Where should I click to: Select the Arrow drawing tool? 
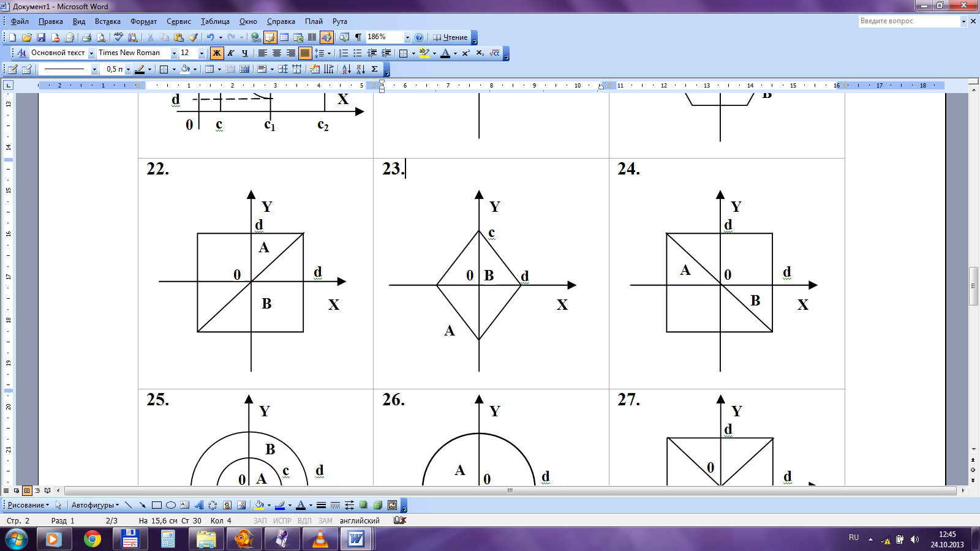(142, 505)
